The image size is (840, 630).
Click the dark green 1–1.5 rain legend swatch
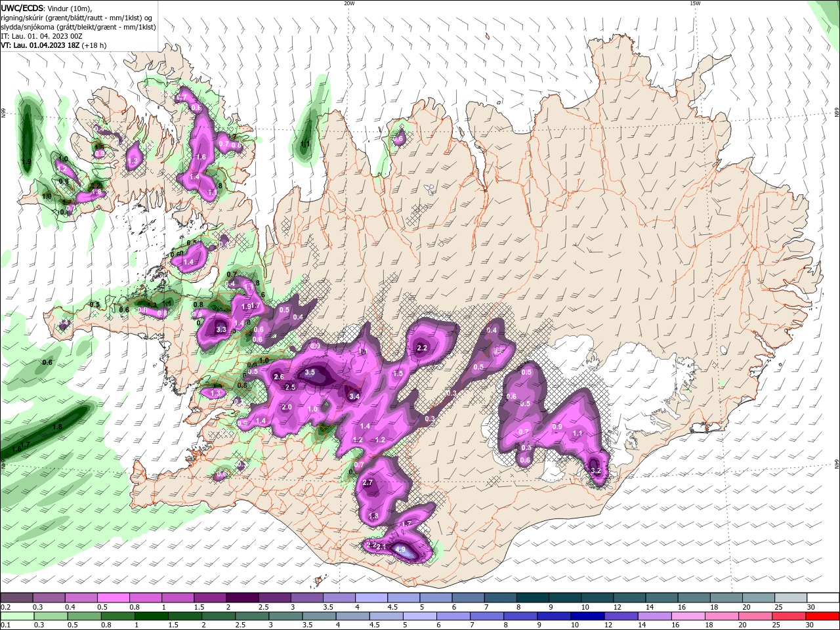tap(152, 617)
